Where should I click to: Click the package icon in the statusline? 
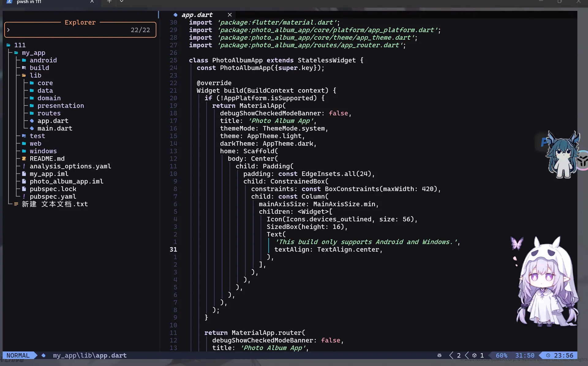coord(474,355)
